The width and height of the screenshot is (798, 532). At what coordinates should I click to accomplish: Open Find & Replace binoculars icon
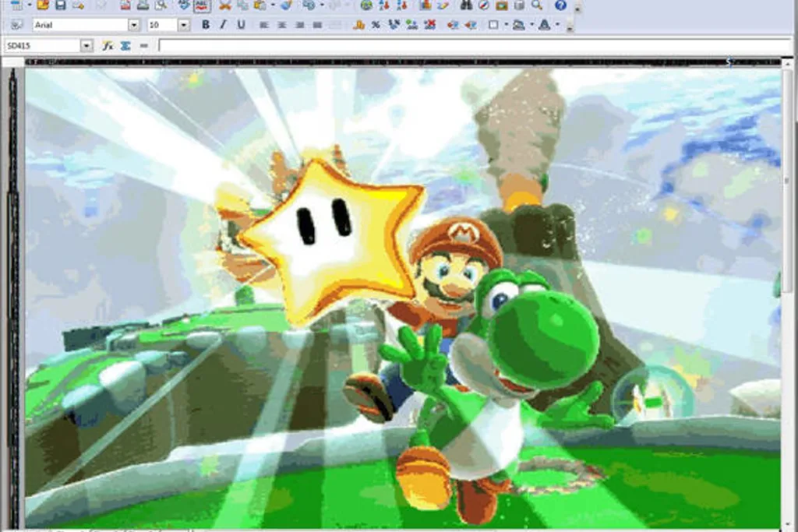[466, 5]
